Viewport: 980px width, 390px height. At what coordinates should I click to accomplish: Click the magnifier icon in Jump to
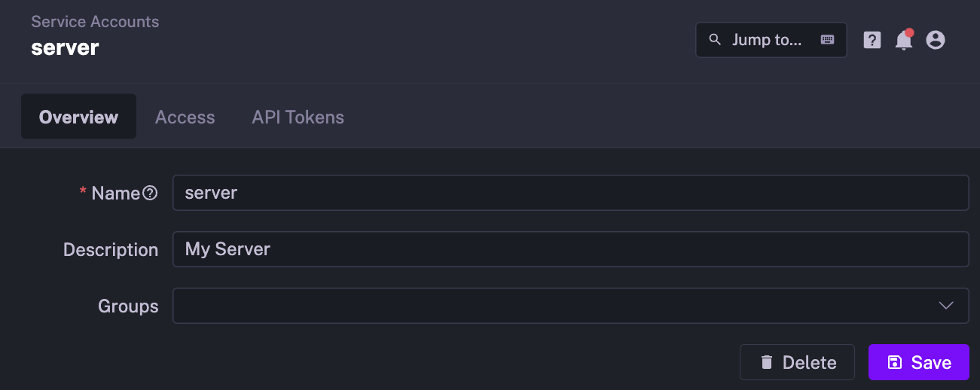(x=716, y=40)
